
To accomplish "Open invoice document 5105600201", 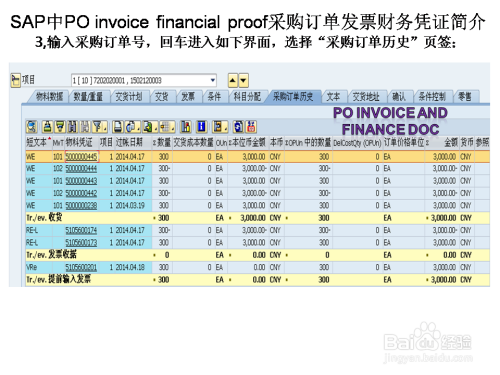I will point(81,267).
